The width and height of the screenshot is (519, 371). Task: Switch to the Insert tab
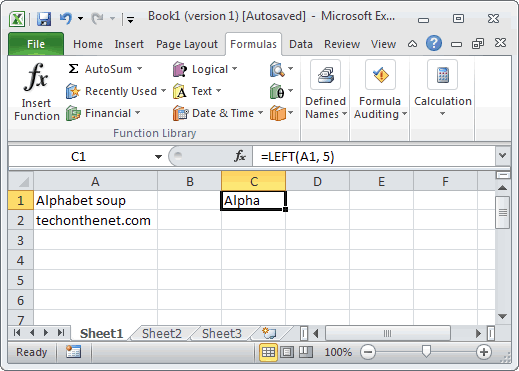click(129, 44)
